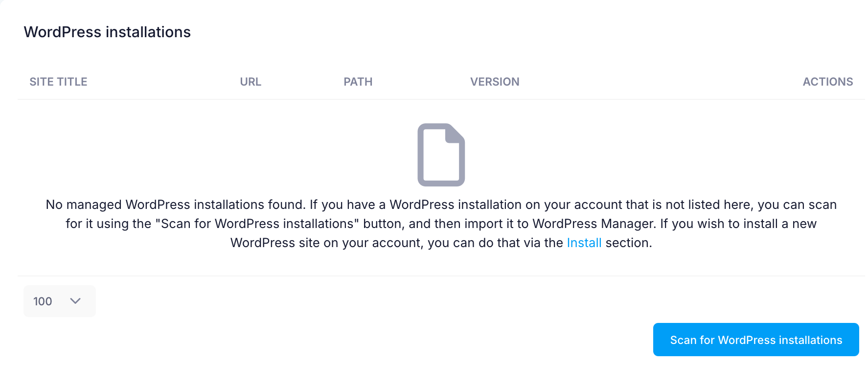Sort by SITE TITLE column header
Image resolution: width=868 pixels, height=365 pixels.
pyautogui.click(x=58, y=82)
